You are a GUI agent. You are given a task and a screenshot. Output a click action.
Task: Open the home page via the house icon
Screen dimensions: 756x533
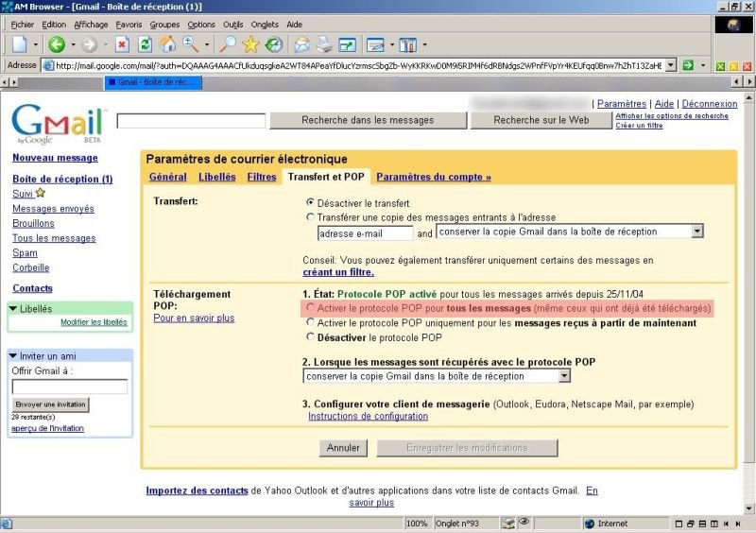coord(168,44)
